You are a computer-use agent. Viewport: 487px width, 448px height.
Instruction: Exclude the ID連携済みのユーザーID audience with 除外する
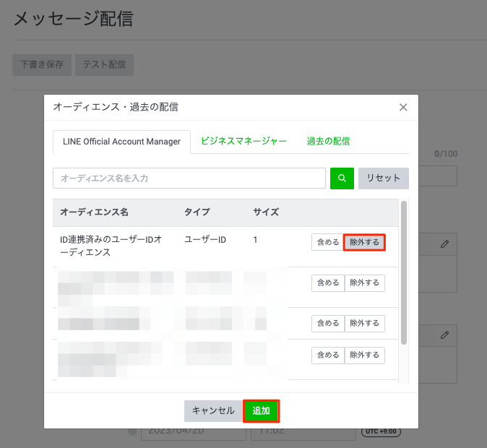click(x=364, y=242)
